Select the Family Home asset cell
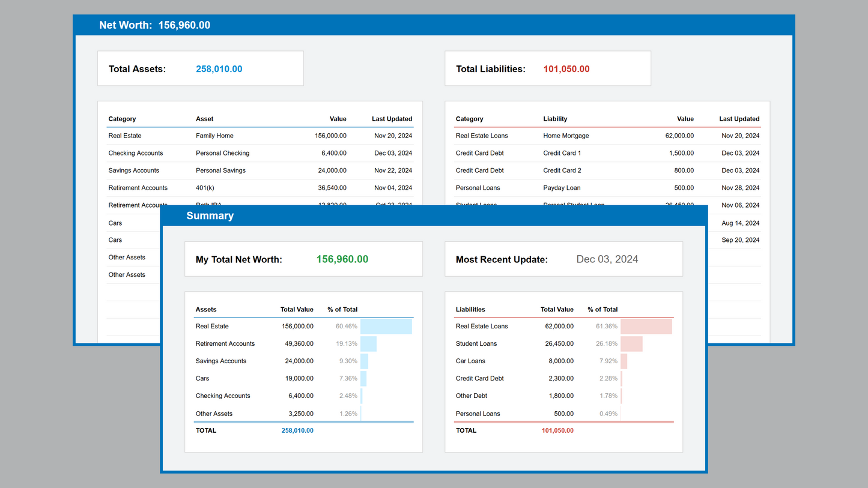The image size is (868, 488). (x=214, y=136)
